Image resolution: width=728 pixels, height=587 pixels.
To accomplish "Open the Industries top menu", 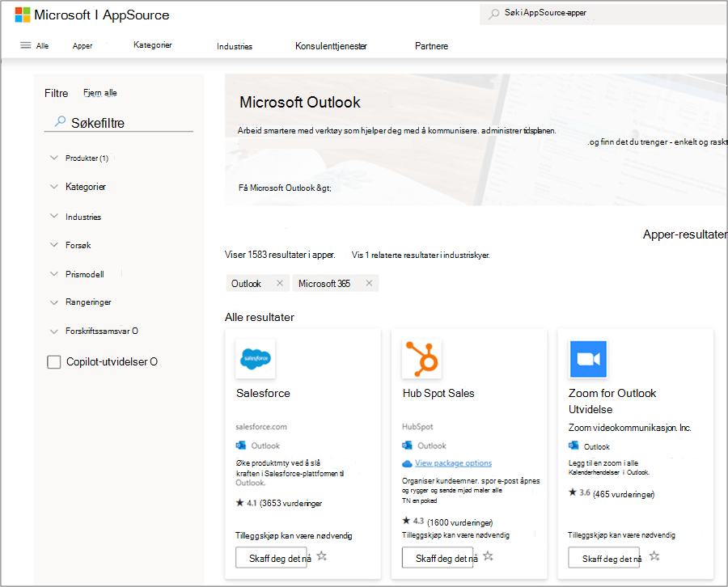I will (235, 46).
